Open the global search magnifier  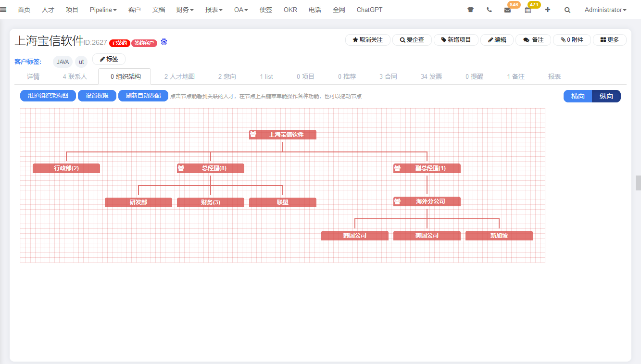tap(567, 9)
